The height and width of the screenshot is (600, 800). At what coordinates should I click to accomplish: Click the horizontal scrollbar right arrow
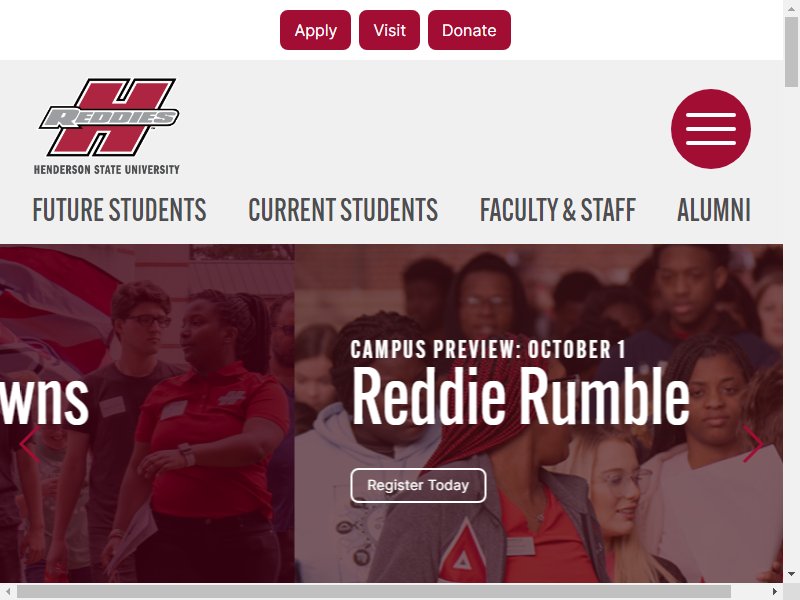(775, 591)
